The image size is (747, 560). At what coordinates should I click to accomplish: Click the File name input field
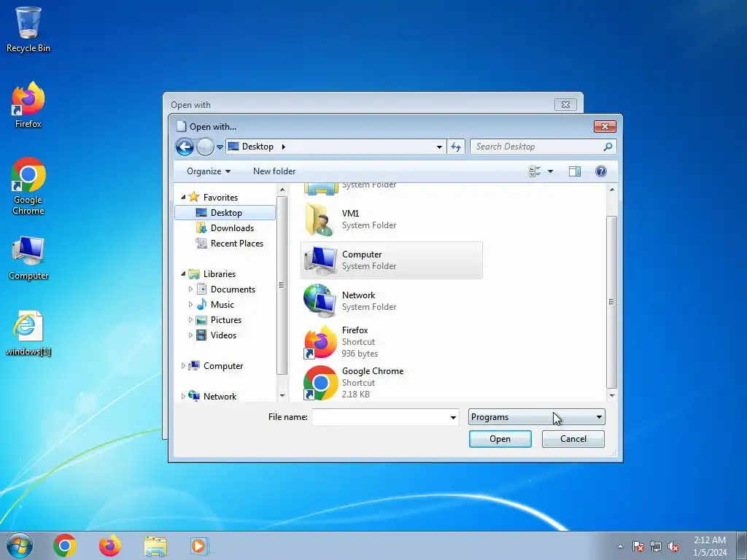click(381, 417)
